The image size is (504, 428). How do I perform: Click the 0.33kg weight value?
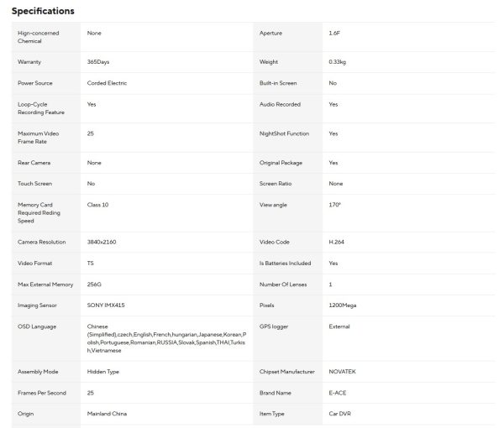pos(338,62)
